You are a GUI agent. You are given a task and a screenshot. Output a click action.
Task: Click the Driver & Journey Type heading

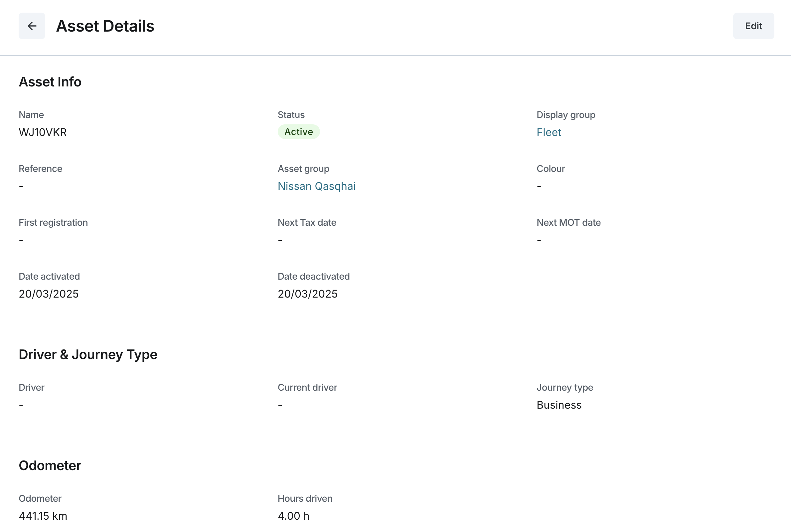(x=88, y=354)
